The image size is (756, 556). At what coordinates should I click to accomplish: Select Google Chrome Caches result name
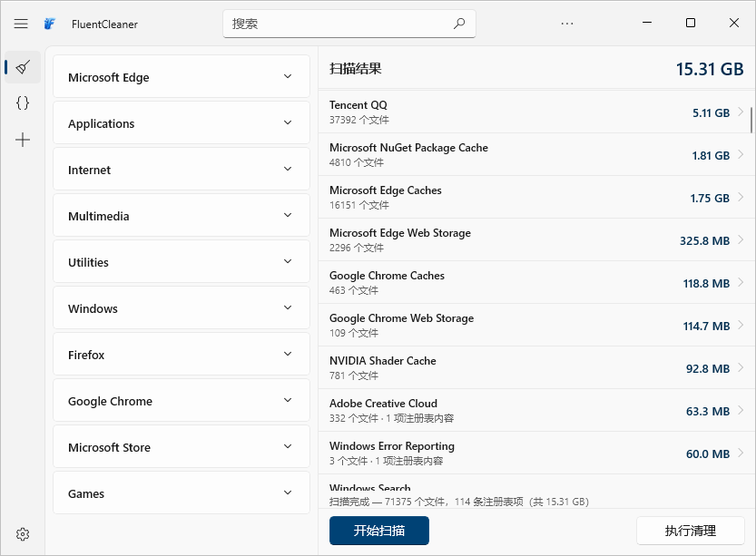tap(387, 276)
